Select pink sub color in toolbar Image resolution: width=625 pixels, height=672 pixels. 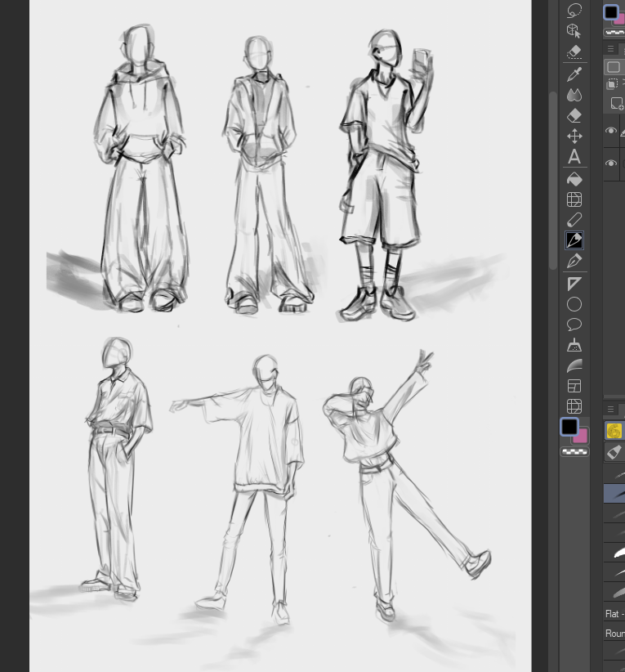(x=582, y=437)
